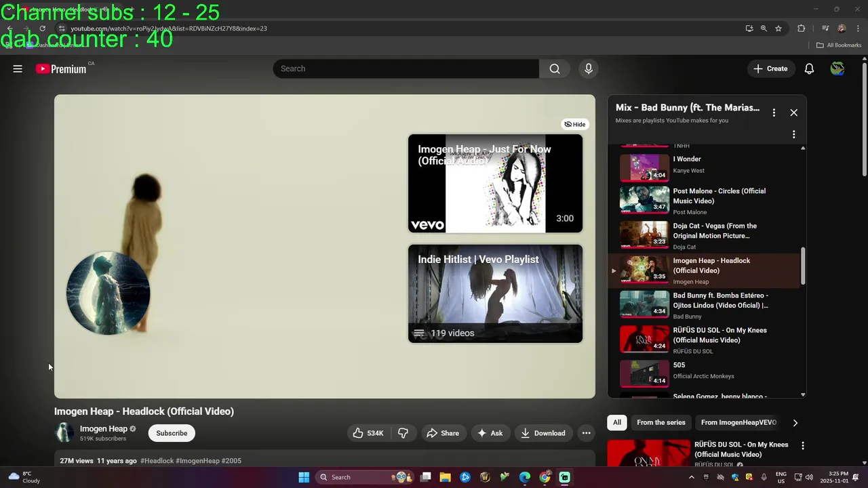Image resolution: width=868 pixels, height=488 pixels.
Task: Open options menu for On My Knees suggestion
Action: pos(803,445)
